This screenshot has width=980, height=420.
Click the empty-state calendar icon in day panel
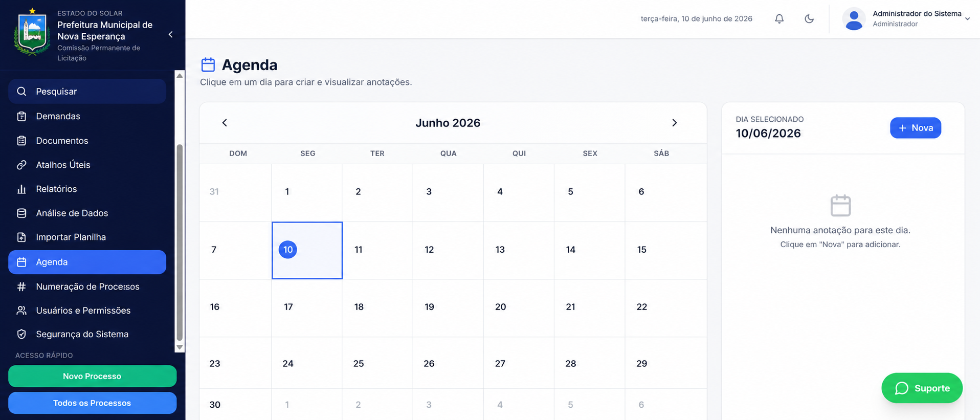[840, 206]
